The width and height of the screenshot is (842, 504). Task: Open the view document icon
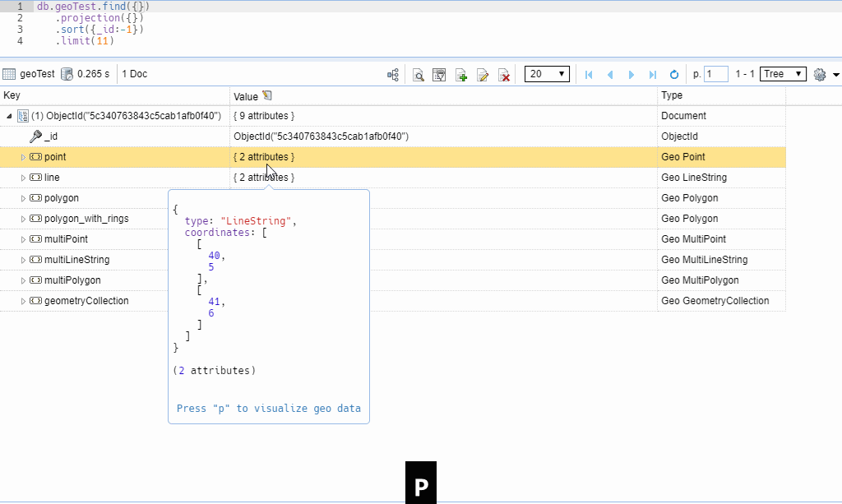418,75
